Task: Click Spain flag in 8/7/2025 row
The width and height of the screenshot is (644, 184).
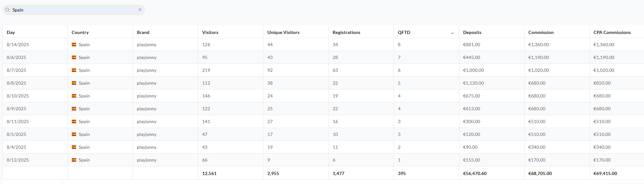Action: [74, 70]
